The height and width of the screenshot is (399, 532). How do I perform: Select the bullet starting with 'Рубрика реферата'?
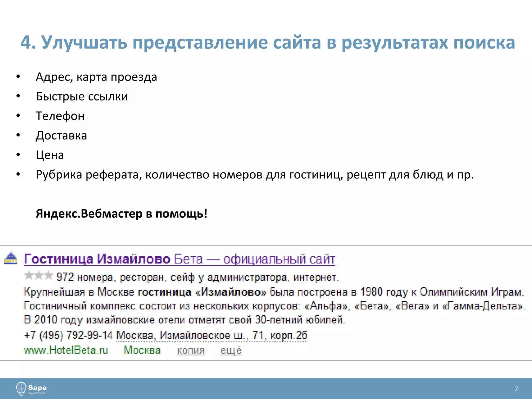coord(255,175)
